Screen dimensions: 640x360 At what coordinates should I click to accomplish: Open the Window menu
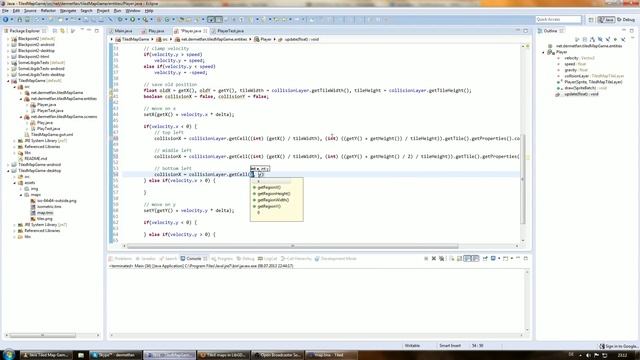click(x=133, y=11)
